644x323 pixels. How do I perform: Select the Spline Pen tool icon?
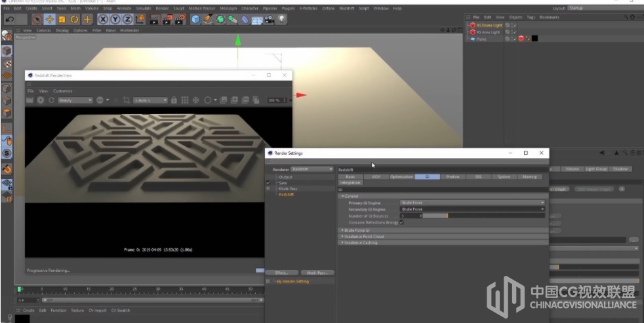[209, 19]
